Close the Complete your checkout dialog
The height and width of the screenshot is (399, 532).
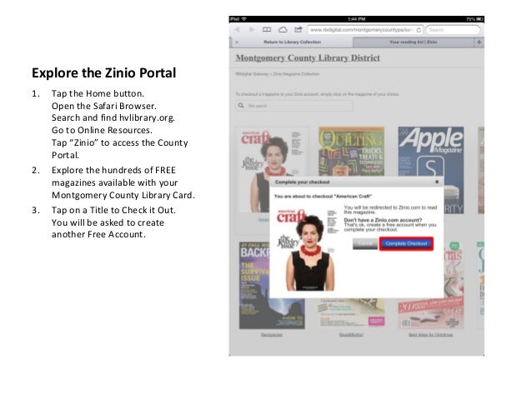437,182
